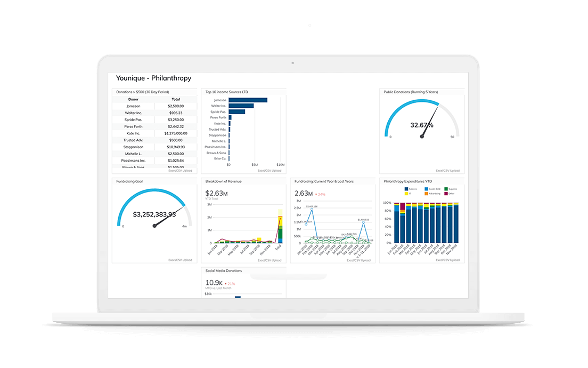The height and width of the screenshot is (368, 588).
Task: Click the Fundraising Goal widget title
Action: pyautogui.click(x=129, y=181)
